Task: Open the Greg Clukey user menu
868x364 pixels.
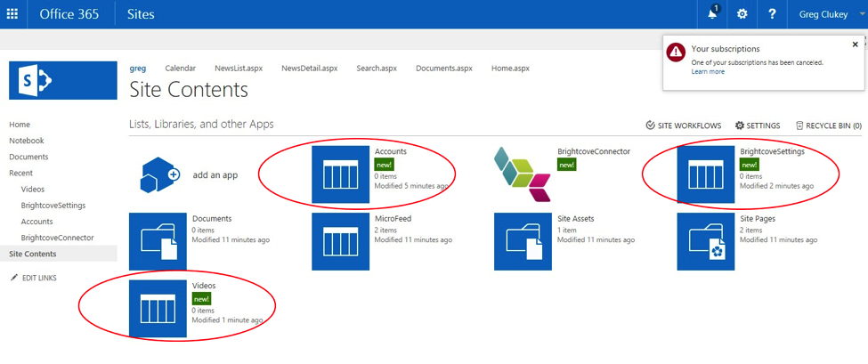Action: 823,14
